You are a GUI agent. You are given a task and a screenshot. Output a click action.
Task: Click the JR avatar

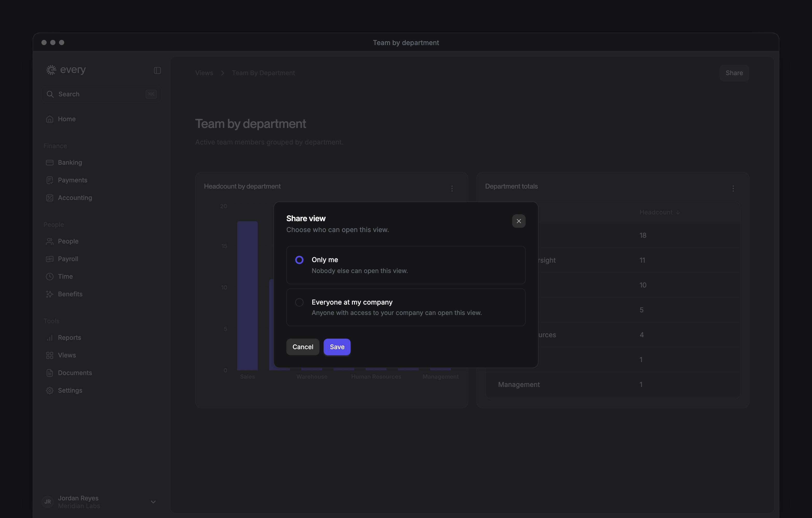[48, 502]
